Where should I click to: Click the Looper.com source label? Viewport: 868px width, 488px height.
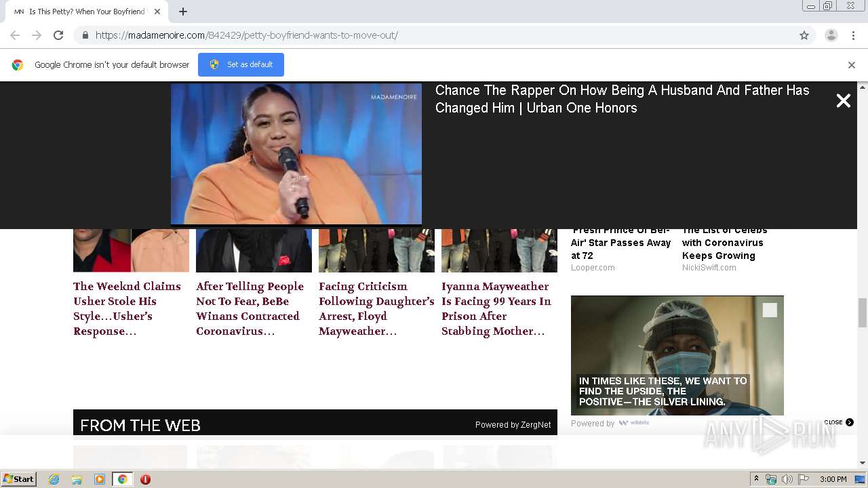pyautogui.click(x=593, y=268)
